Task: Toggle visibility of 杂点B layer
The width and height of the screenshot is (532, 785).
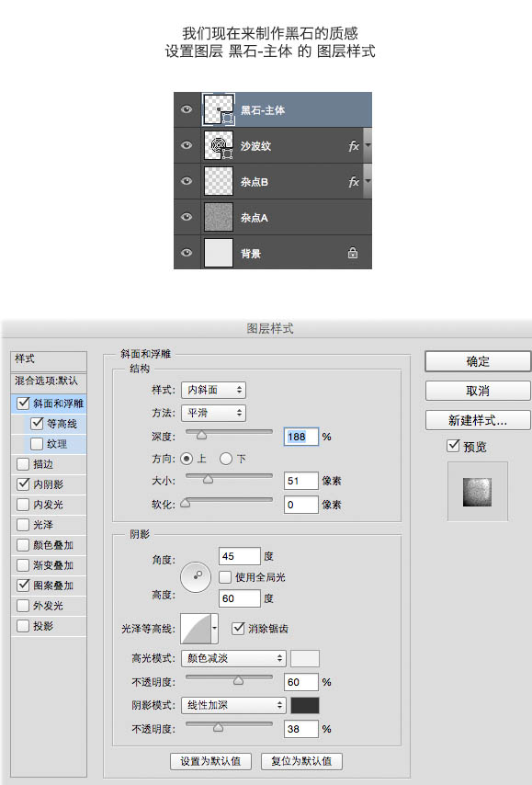Action: 187,181
